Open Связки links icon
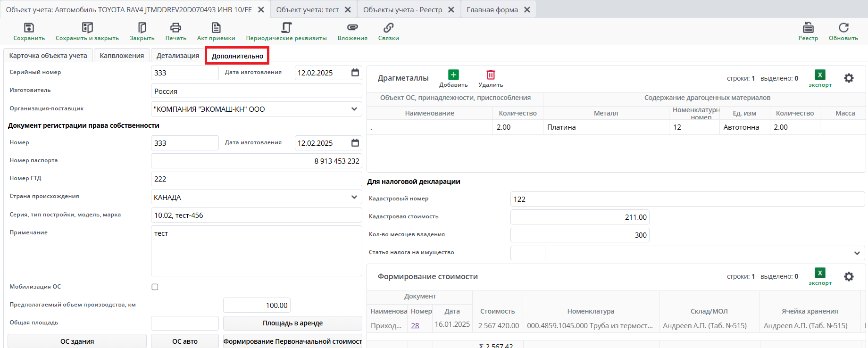Screen dimensions: 868x348 [388, 28]
